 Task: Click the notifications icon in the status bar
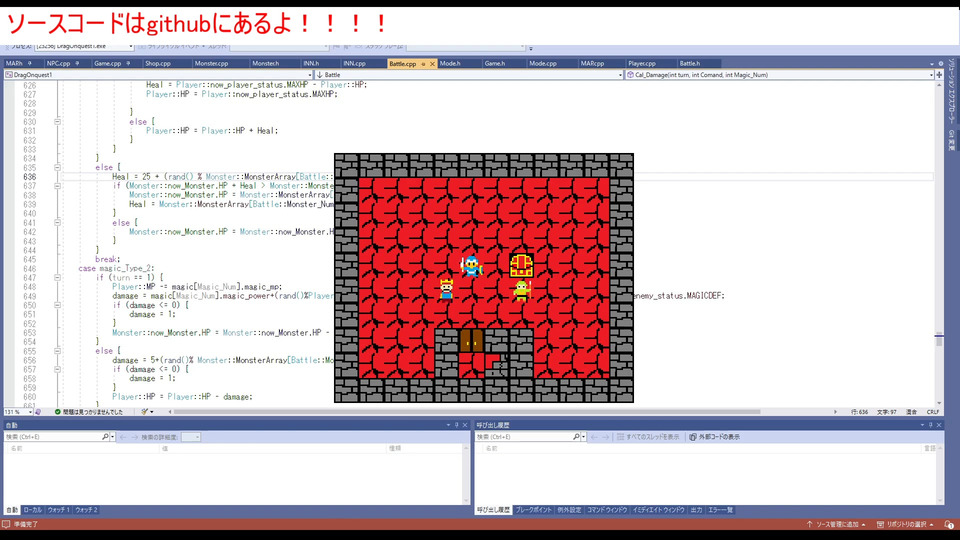pos(948,525)
